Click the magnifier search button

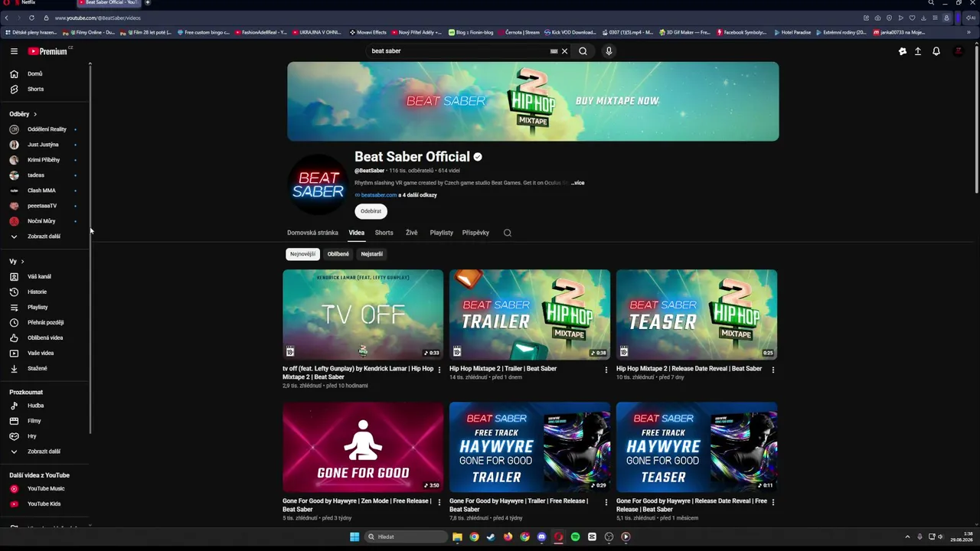pos(583,51)
